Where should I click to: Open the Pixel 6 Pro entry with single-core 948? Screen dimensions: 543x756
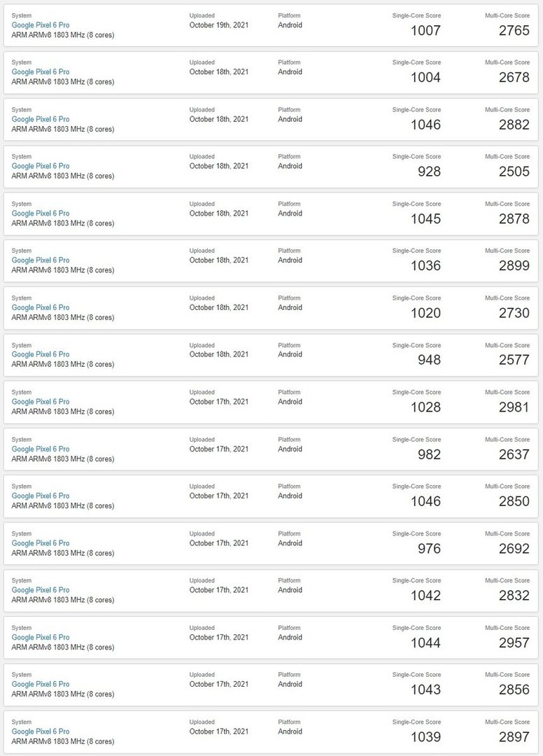[41, 354]
